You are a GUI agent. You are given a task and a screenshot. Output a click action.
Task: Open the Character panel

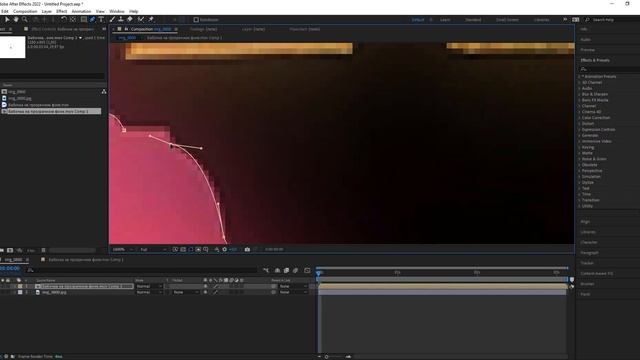click(589, 242)
